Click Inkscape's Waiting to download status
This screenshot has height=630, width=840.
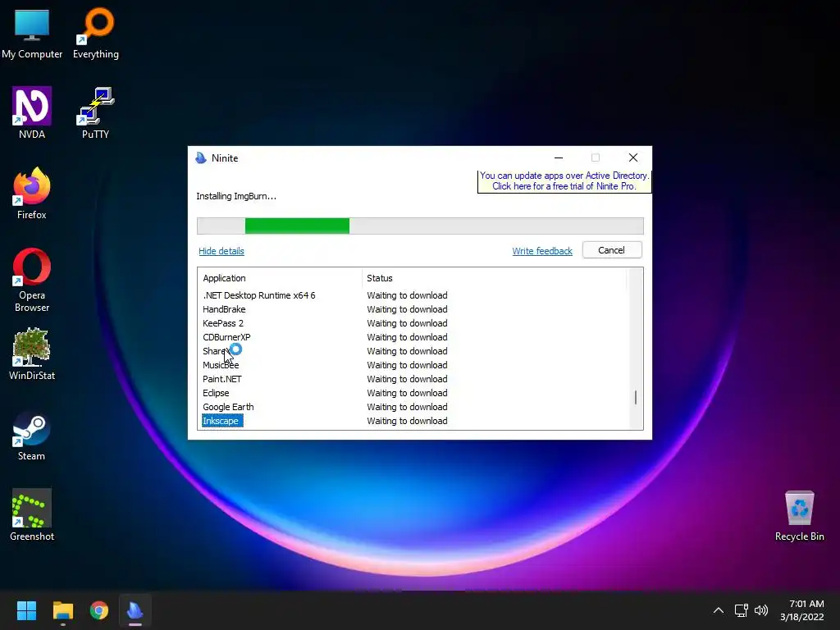tap(407, 421)
